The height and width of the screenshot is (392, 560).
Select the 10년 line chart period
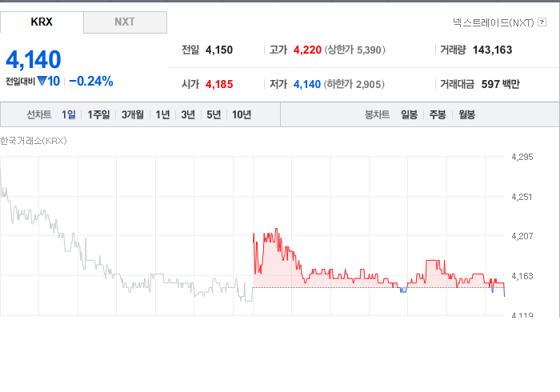pyautogui.click(x=242, y=114)
